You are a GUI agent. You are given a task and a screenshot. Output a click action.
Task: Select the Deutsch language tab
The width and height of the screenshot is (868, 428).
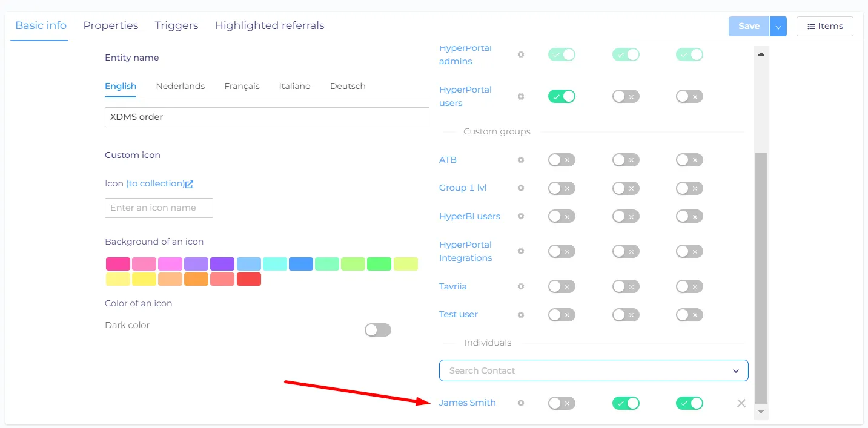(x=348, y=86)
